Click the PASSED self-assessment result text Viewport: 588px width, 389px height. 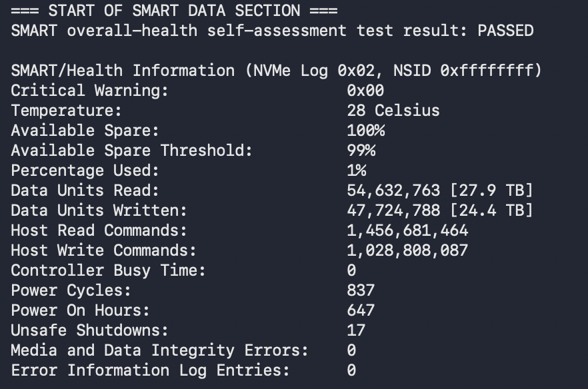point(505,31)
